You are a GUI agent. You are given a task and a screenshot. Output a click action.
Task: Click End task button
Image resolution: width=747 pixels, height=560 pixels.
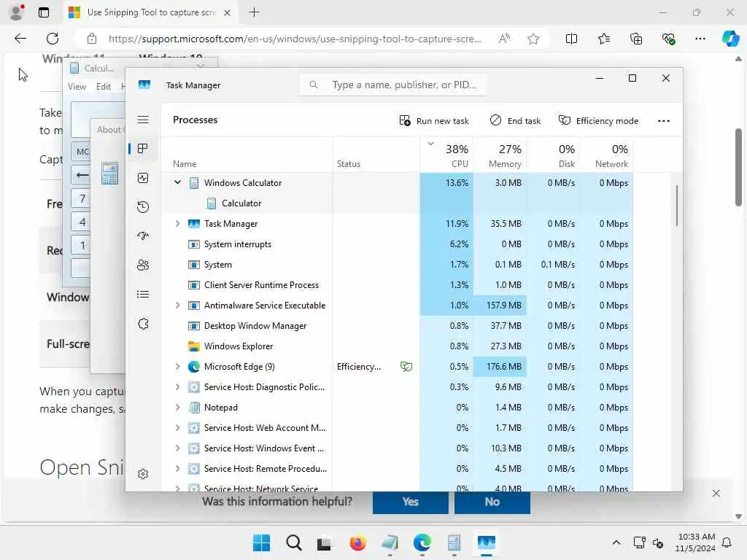click(515, 121)
